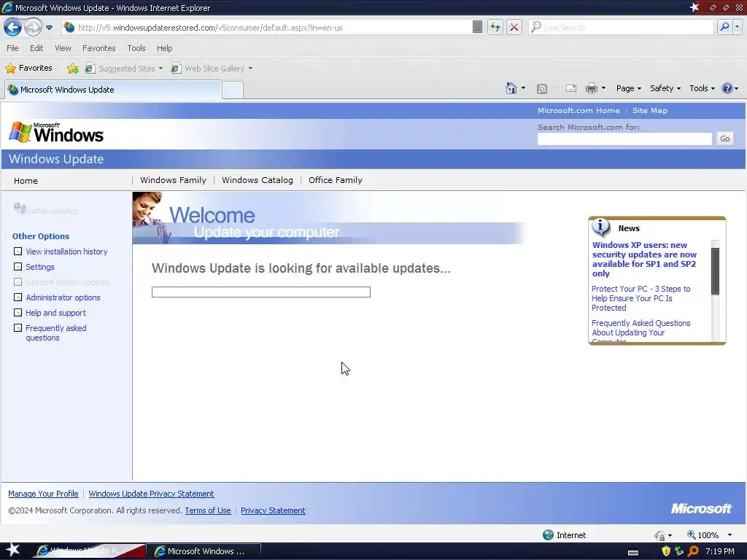Click the Office Family link
The height and width of the screenshot is (560, 747).
[336, 180]
